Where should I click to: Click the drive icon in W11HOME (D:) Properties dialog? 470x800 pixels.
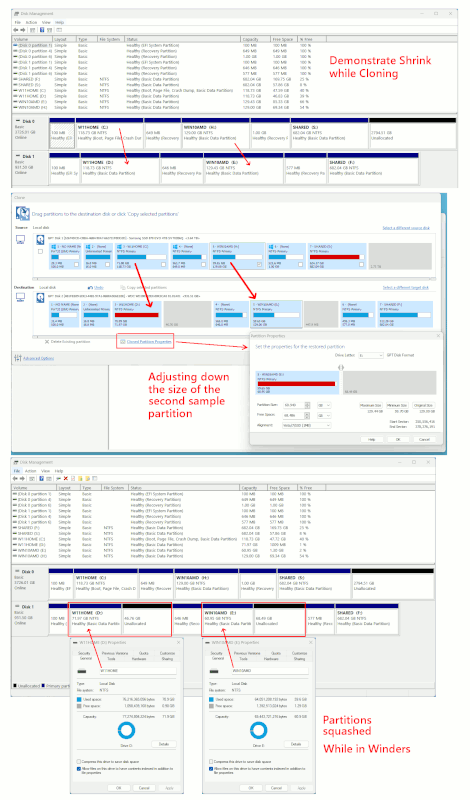82,671
